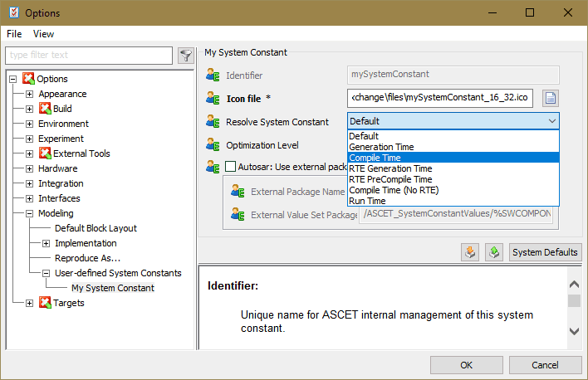588x380 pixels.
Task: Click user icon beside External Package Name
Action: 238,191
